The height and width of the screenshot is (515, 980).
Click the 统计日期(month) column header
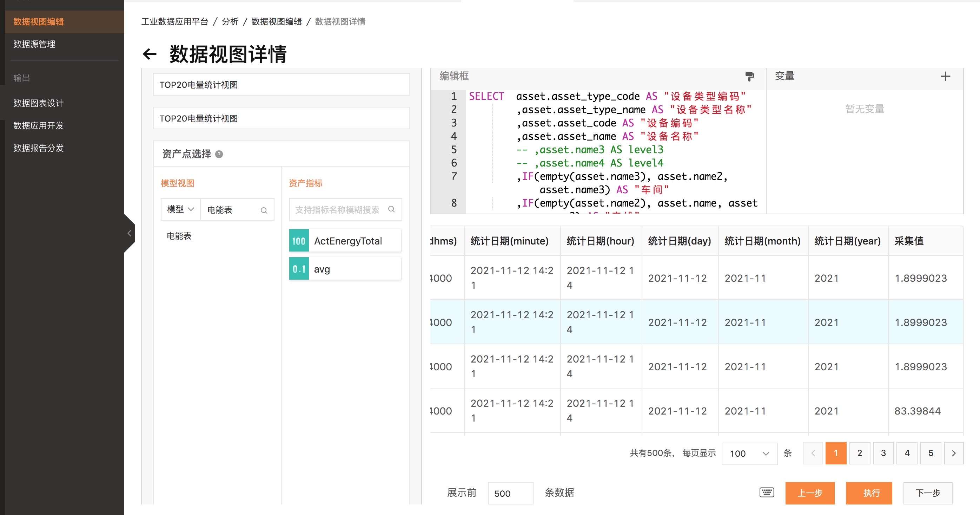point(762,241)
